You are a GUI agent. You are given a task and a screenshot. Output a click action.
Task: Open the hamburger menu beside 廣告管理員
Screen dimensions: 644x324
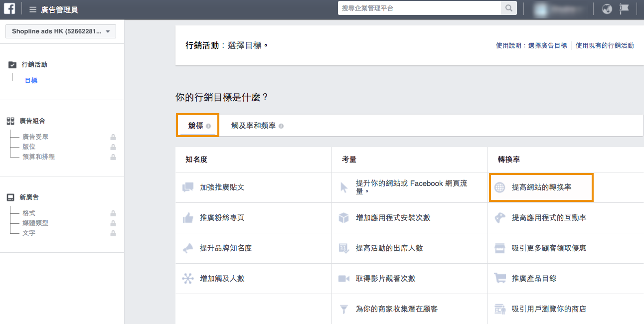click(x=33, y=9)
